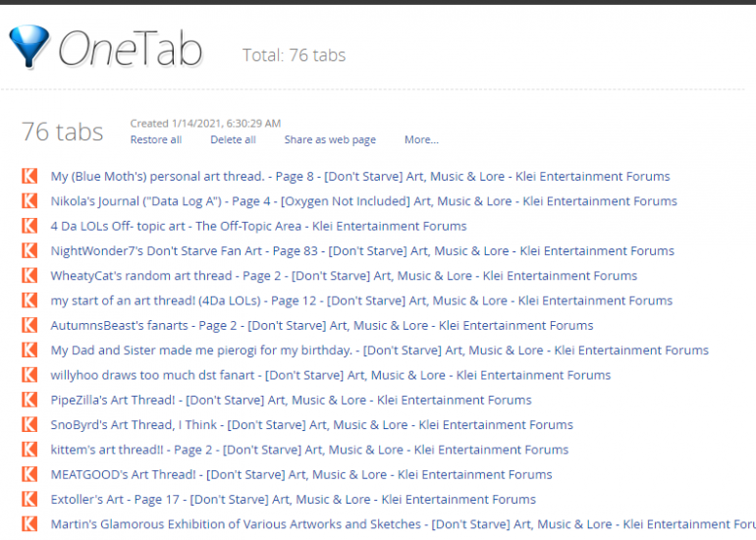Restore all 76 tabs
This screenshot has width=756, height=540.
click(156, 139)
